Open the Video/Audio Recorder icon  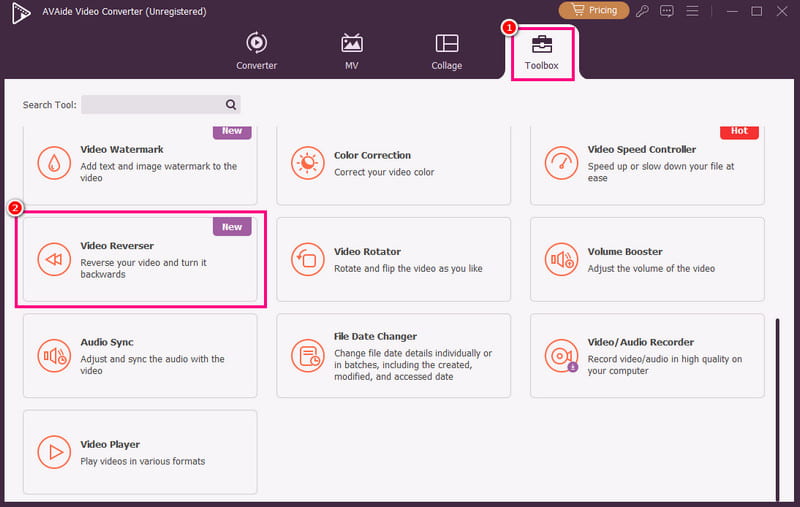click(x=560, y=356)
